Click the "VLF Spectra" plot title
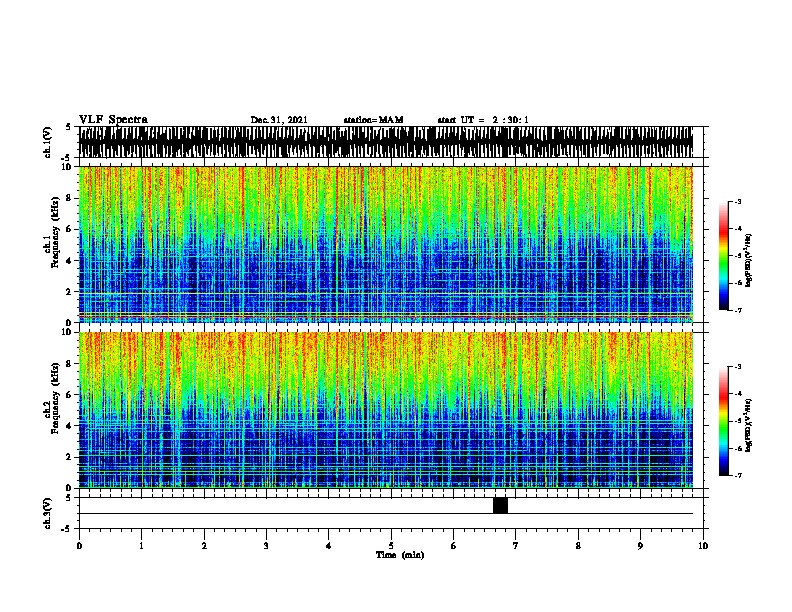Screen dimensions: 792x612 [x=113, y=119]
